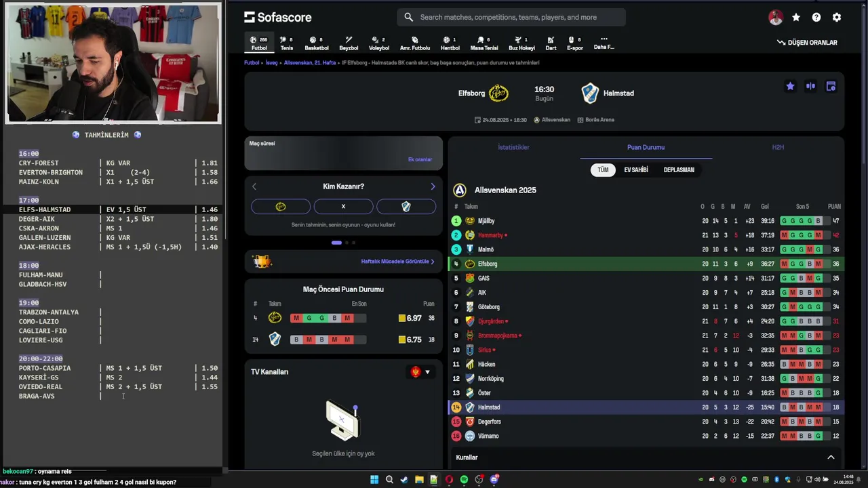868x488 pixels.
Task: Click the Elfsborg team logo in match header
Action: [x=498, y=94]
